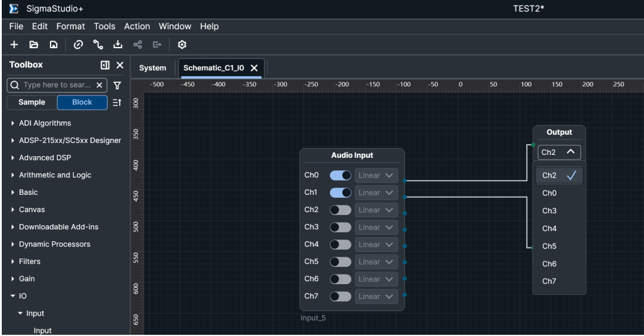
Task: Select Ch7 in Output dropdown list
Action: (559, 281)
